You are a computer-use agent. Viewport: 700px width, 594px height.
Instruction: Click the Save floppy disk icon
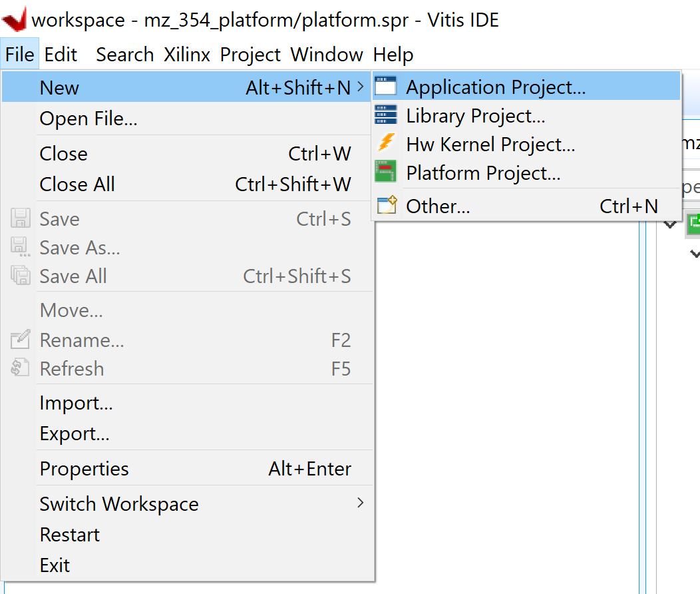(x=19, y=218)
